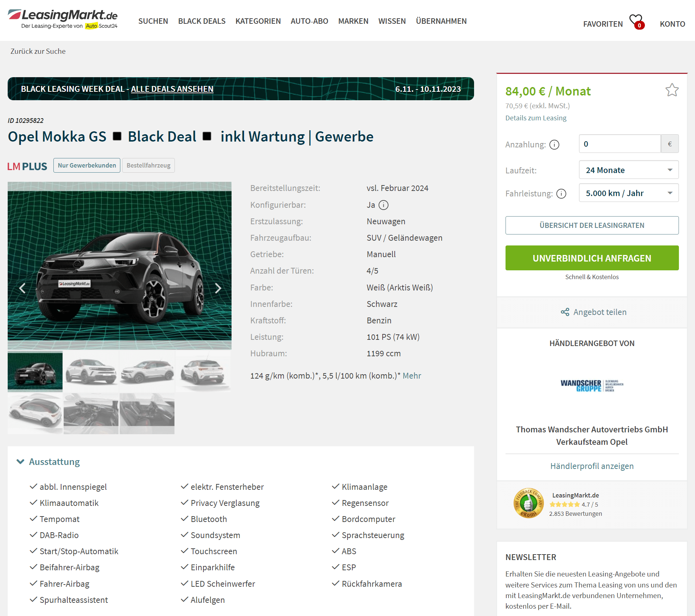Viewport: 695px width, 616px height.
Task: Click UNVERBINDLICH ANFRAGEN button
Action: click(x=592, y=258)
